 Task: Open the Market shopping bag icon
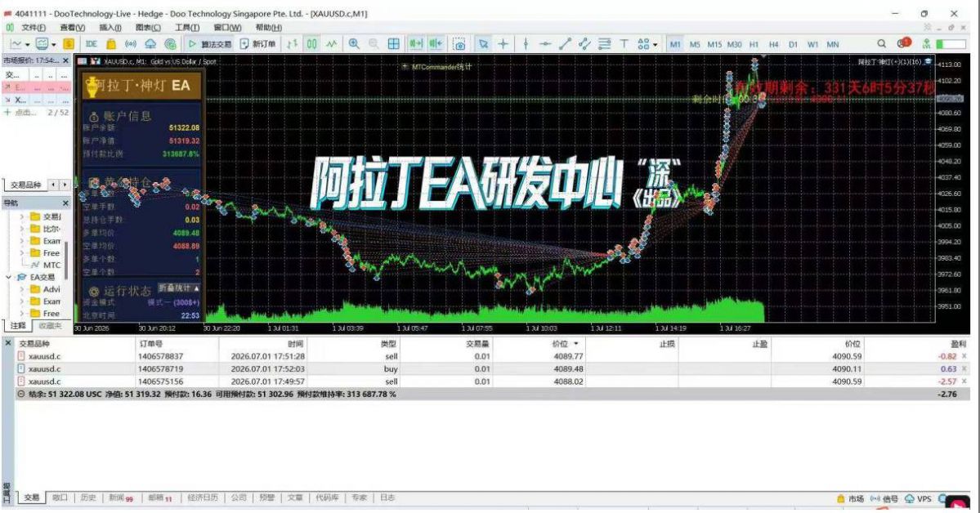click(x=111, y=44)
